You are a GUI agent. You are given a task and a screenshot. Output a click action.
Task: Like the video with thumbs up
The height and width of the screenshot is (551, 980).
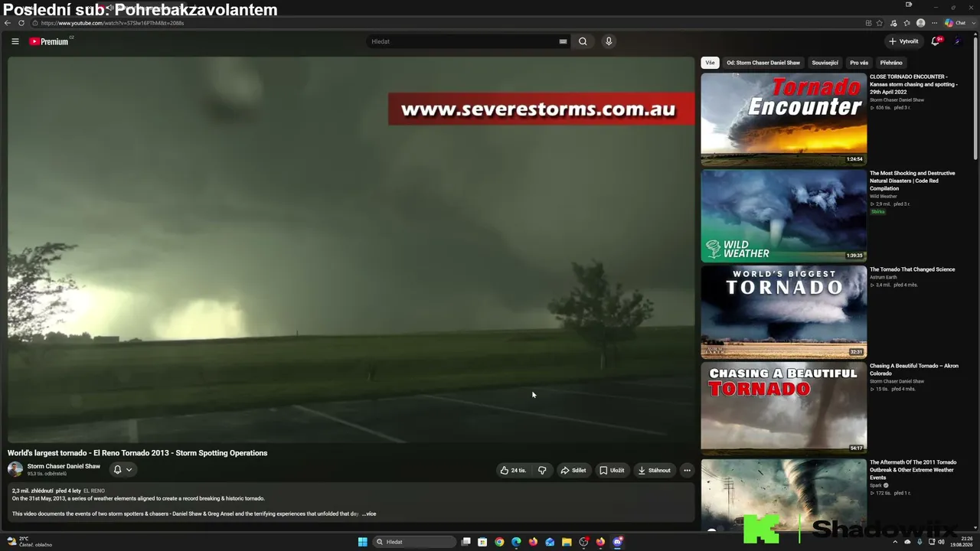tap(513, 471)
